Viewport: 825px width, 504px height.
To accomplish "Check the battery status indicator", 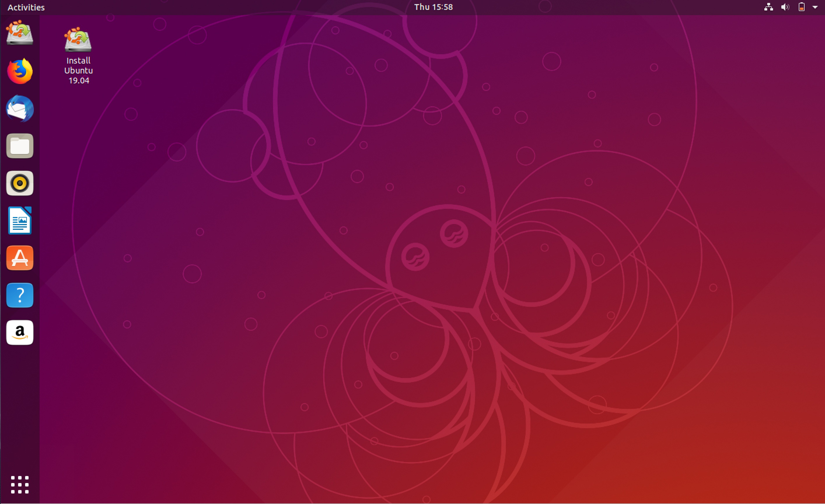I will pyautogui.click(x=802, y=7).
